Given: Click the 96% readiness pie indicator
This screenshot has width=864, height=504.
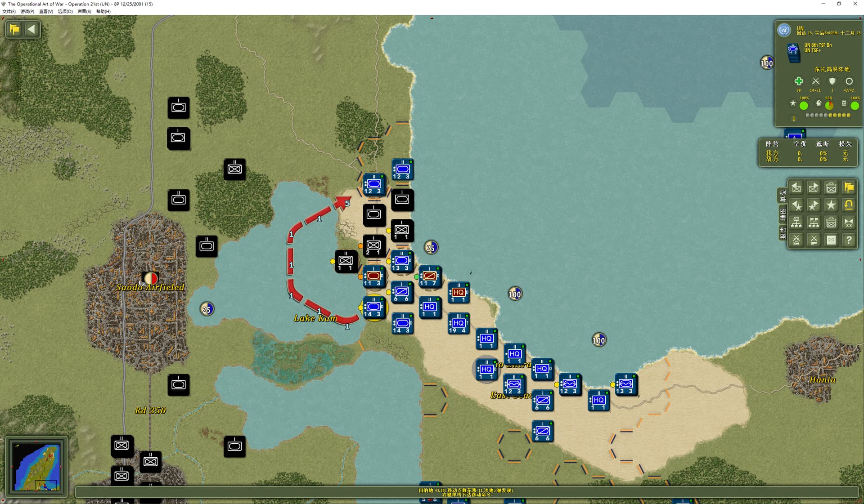Looking at the screenshot, I should 829,106.
